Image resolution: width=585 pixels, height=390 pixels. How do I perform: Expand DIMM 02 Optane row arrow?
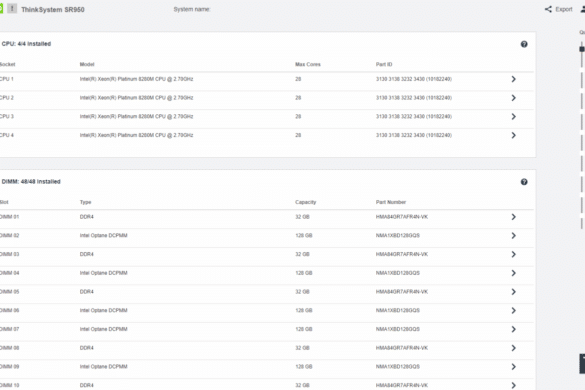click(x=513, y=235)
